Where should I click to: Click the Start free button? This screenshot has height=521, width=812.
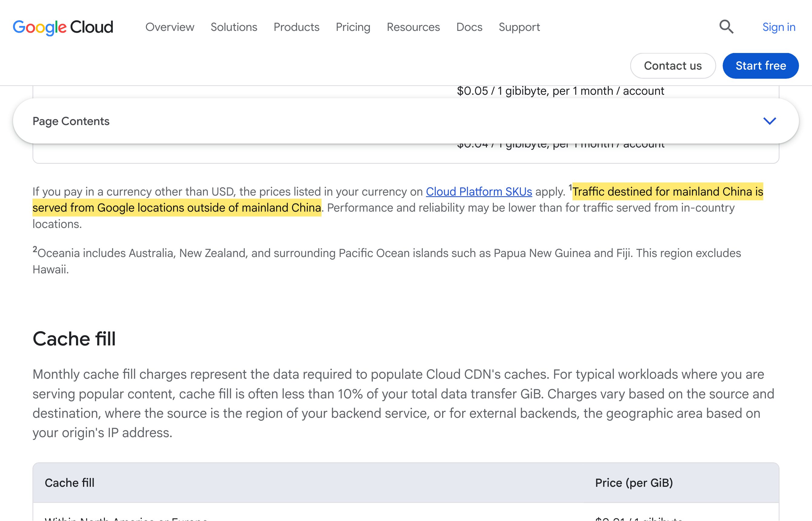pyautogui.click(x=760, y=66)
